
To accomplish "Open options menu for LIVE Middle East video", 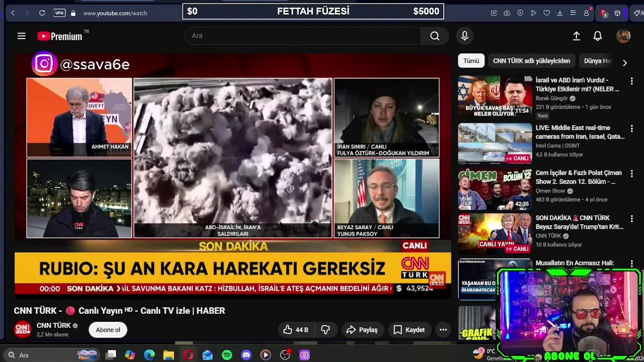I will coord(632,129).
